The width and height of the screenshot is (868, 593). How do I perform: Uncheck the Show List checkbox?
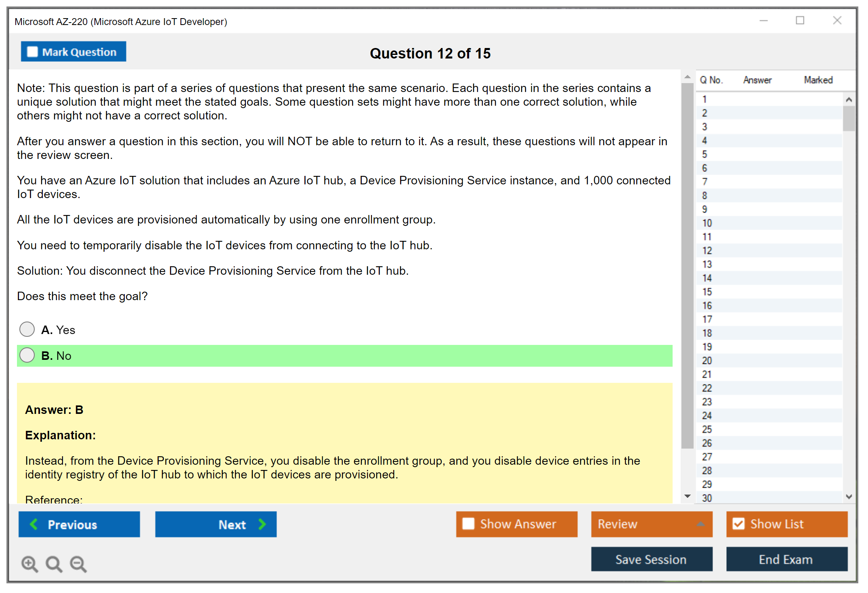click(x=738, y=524)
